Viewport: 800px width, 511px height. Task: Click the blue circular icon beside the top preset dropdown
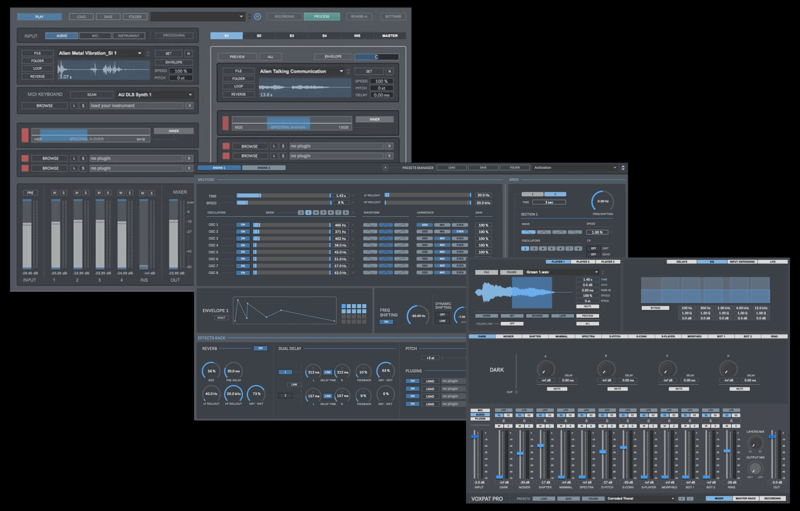tap(257, 17)
